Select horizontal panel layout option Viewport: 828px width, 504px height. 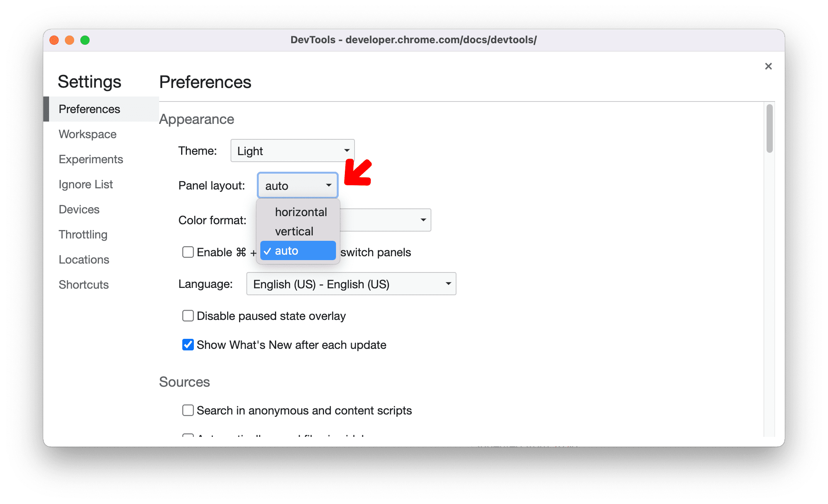[x=299, y=211]
